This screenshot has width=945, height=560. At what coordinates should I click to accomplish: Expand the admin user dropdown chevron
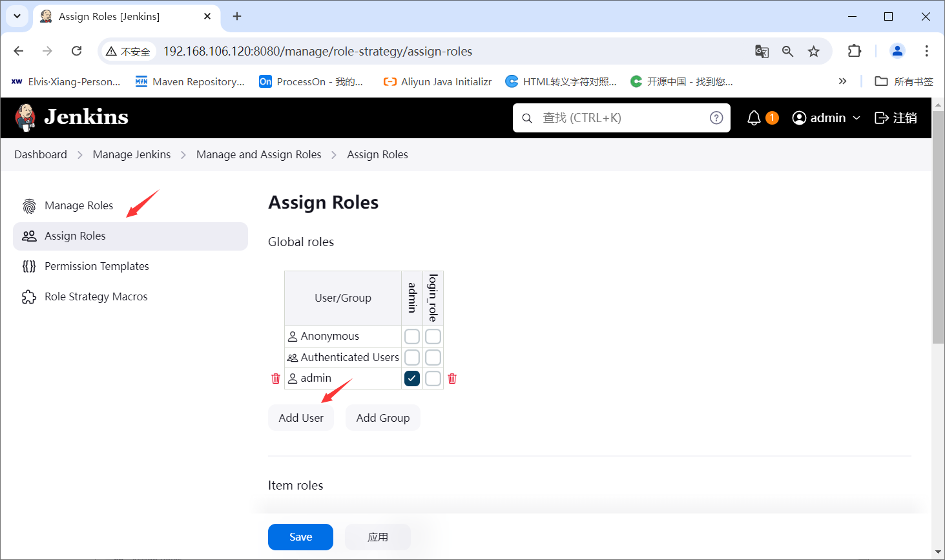pos(857,118)
